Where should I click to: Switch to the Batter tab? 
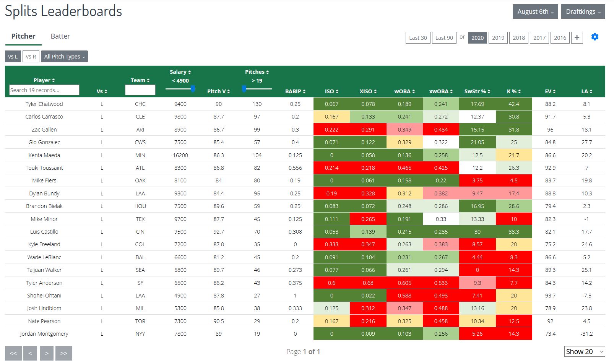click(x=60, y=36)
